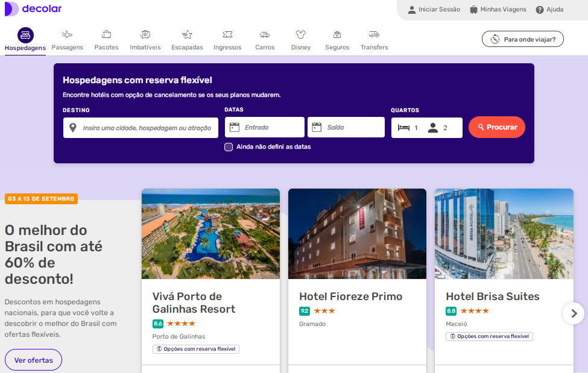Click the 8.6 rating badge
This screenshot has width=588, height=373.
coord(158,323)
